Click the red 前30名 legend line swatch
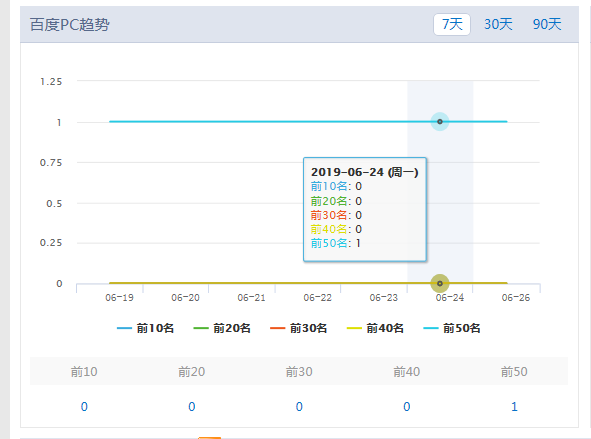 [x=278, y=328]
